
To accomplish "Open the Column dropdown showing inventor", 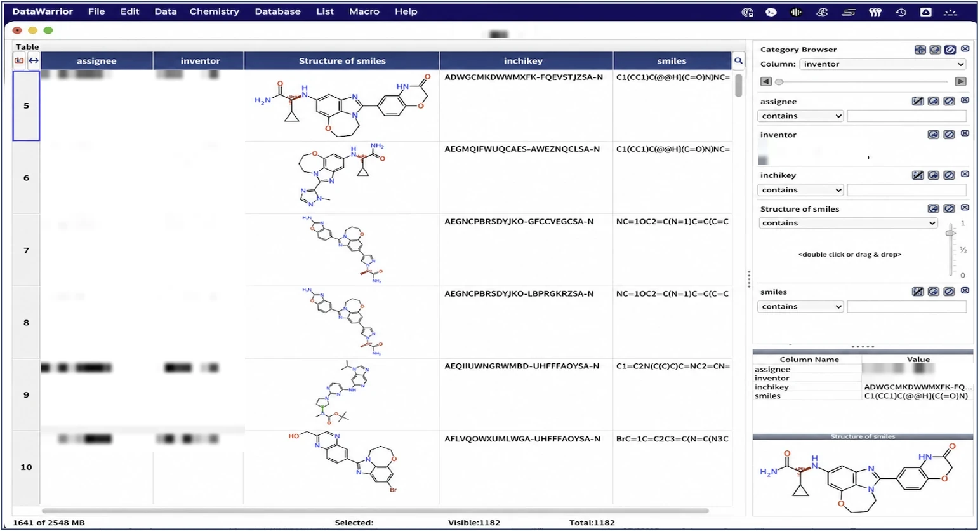I will [883, 64].
